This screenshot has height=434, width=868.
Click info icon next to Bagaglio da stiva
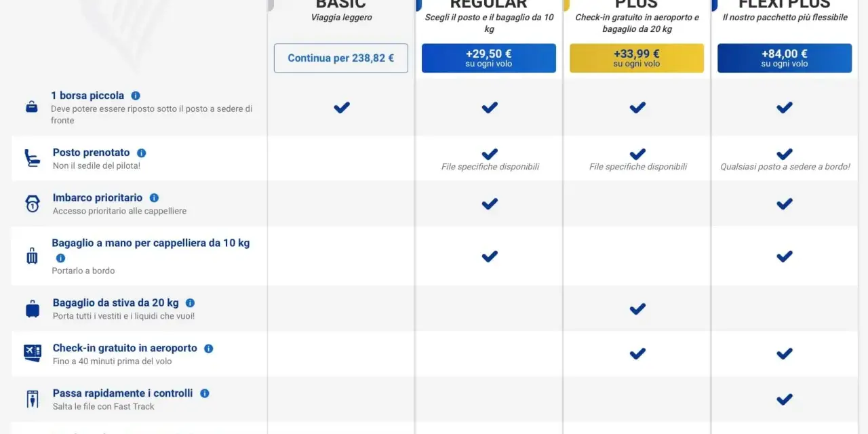[x=190, y=303]
